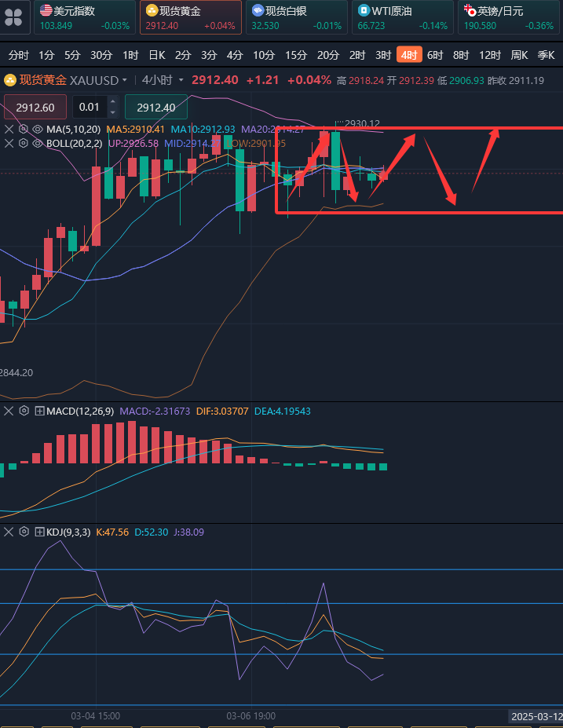Expand the MACD panel with plus icon
Screen dimensions: 563x728
pyautogui.click(x=40, y=411)
